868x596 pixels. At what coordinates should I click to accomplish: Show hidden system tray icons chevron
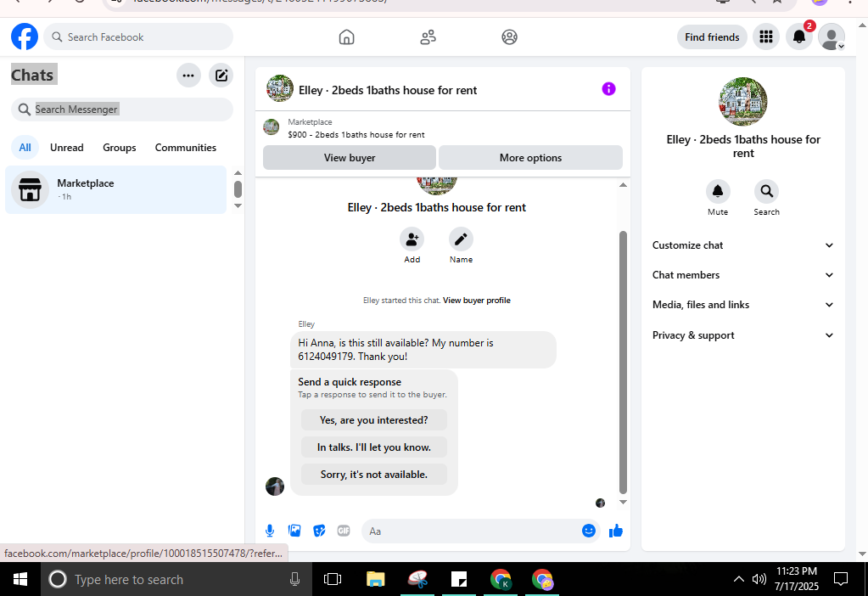click(x=738, y=579)
